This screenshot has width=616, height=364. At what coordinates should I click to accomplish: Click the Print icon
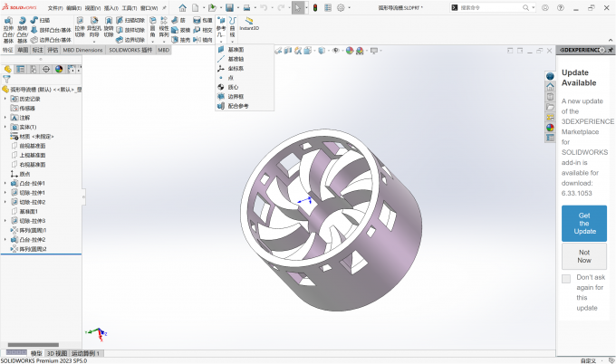[246, 7]
